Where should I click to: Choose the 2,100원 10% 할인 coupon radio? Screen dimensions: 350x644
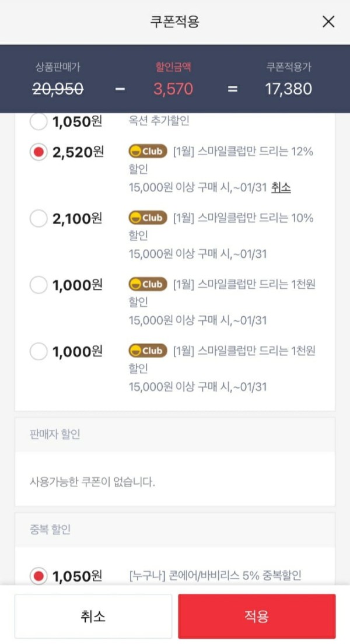point(38,219)
